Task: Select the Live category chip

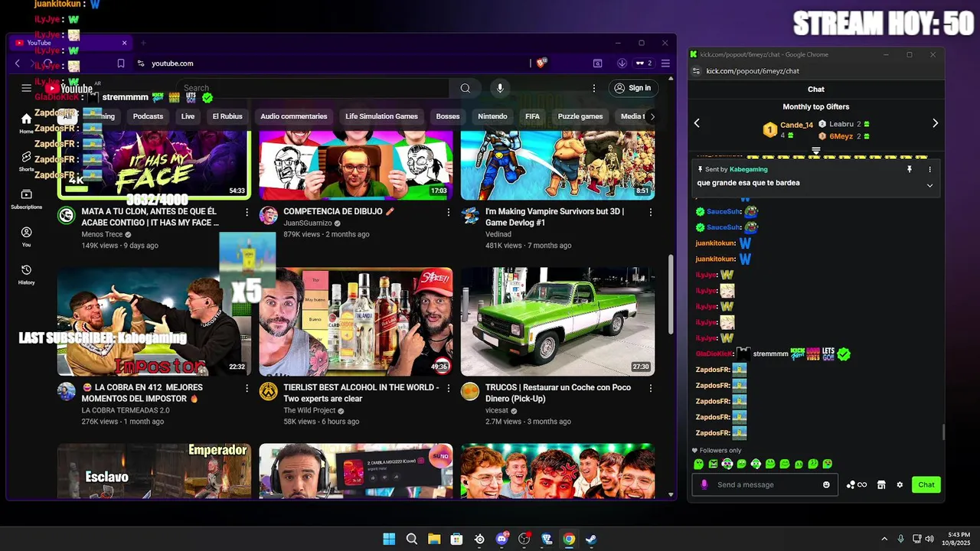Action: pyautogui.click(x=188, y=116)
